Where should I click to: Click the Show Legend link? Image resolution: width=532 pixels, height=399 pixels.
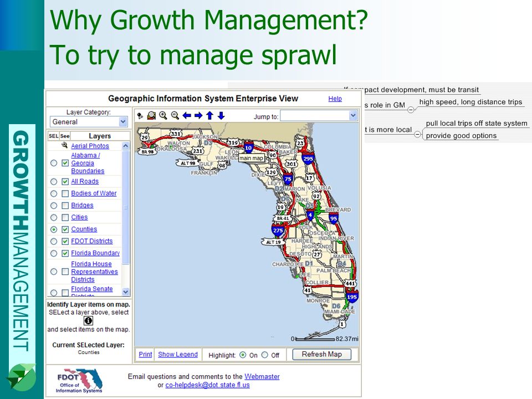[178, 354]
